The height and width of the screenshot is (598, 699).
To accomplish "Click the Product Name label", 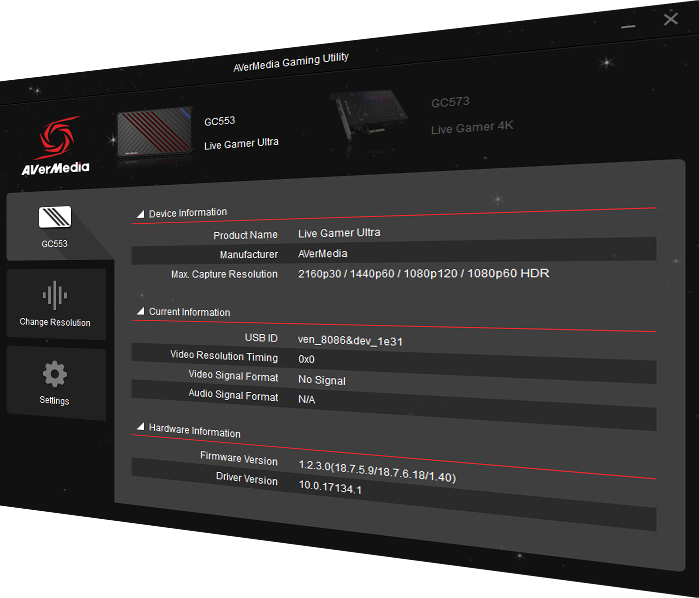I will pos(246,235).
